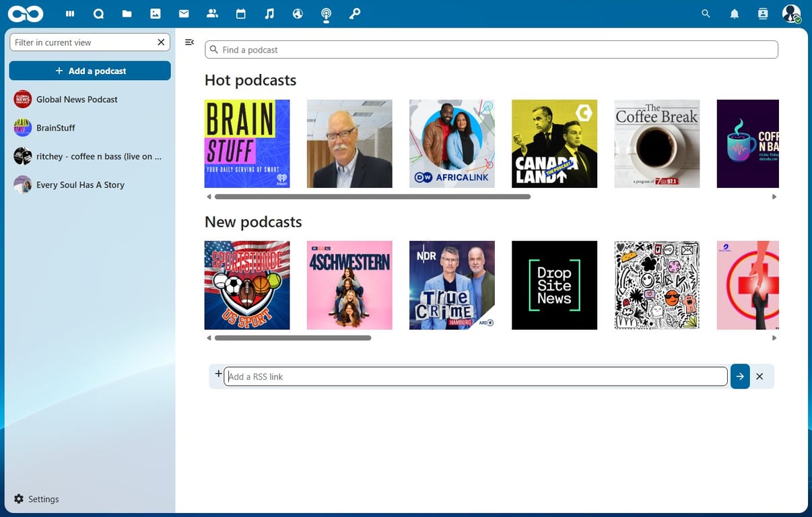The width and height of the screenshot is (812, 517).
Task: Open the Dashboard app icon
Action: 70,13
